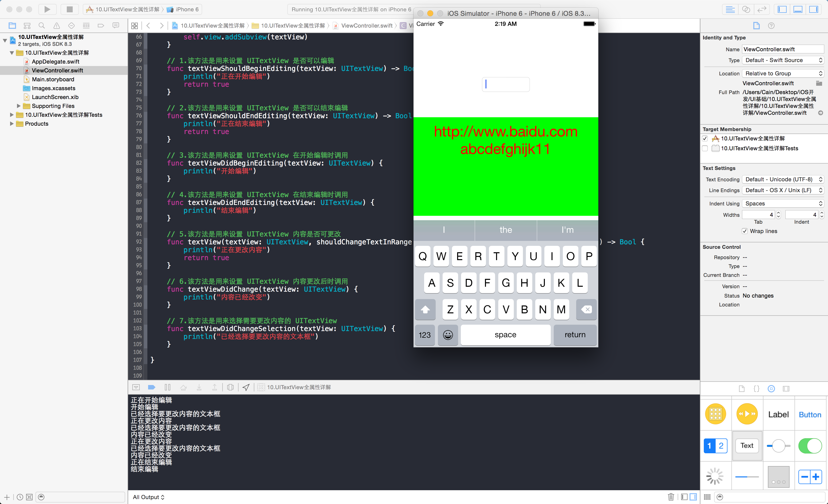Expand the 10.UITextView全属性详解Tests folder
Viewport: 828px width, 504px height.
click(x=12, y=115)
